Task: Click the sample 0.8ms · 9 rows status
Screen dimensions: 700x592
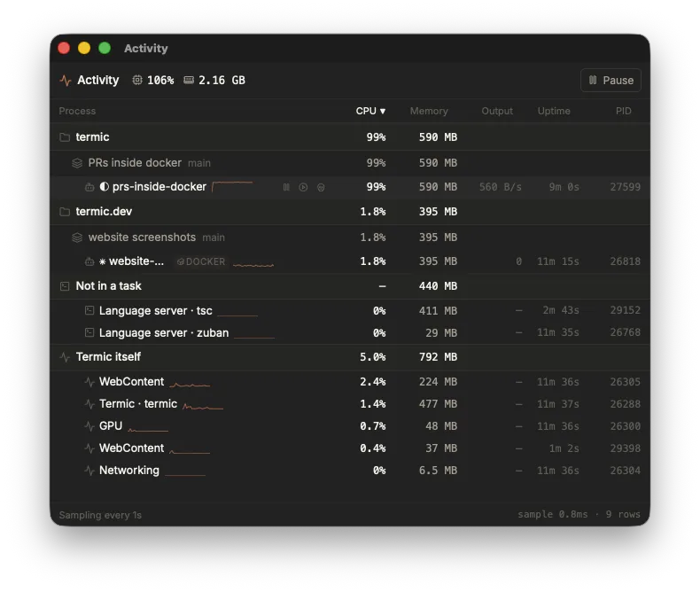Action: 579,514
